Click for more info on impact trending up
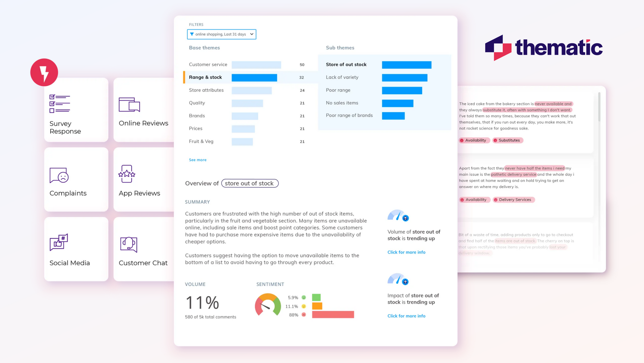644x363 pixels. pos(406,315)
